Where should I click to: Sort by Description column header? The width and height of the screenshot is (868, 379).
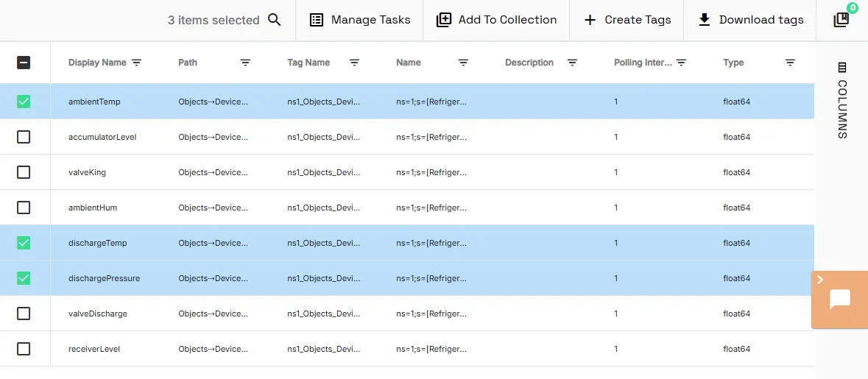tap(529, 63)
